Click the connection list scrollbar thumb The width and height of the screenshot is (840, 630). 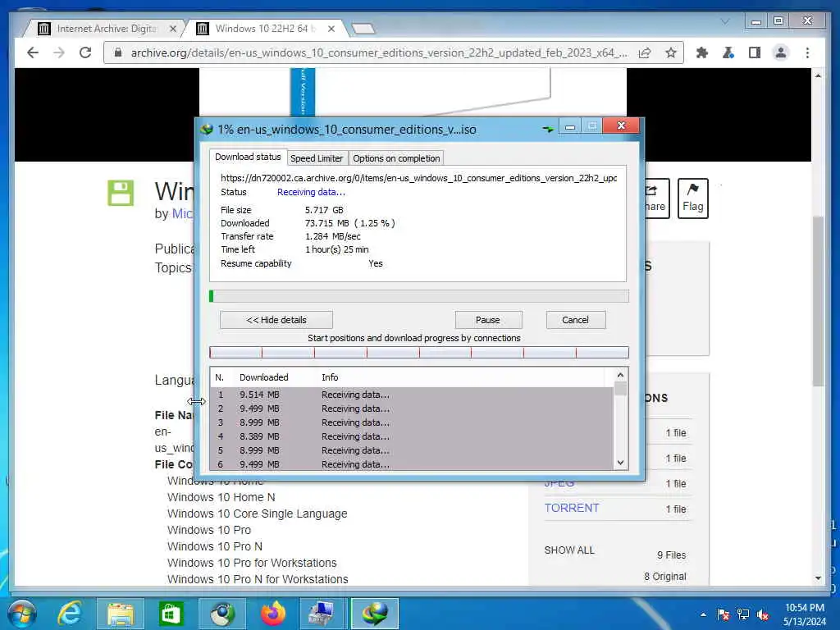point(620,388)
